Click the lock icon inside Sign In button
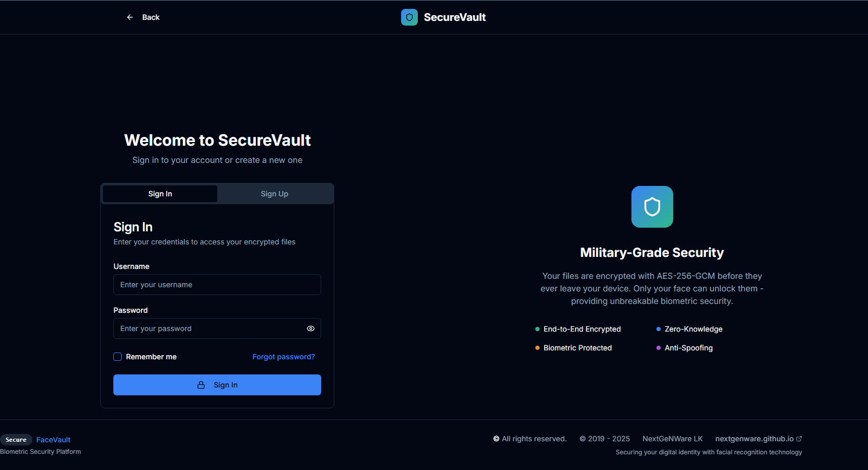Screen dimensions: 868x470 (202, 384)
